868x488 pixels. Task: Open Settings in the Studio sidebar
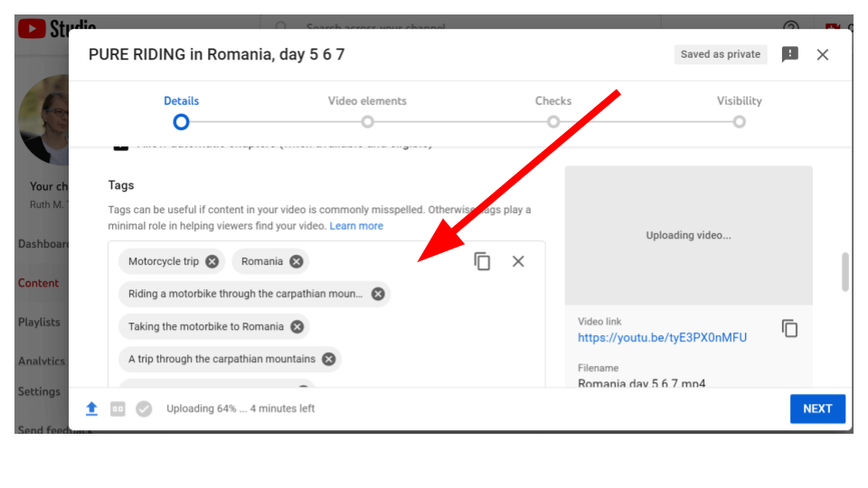(39, 391)
